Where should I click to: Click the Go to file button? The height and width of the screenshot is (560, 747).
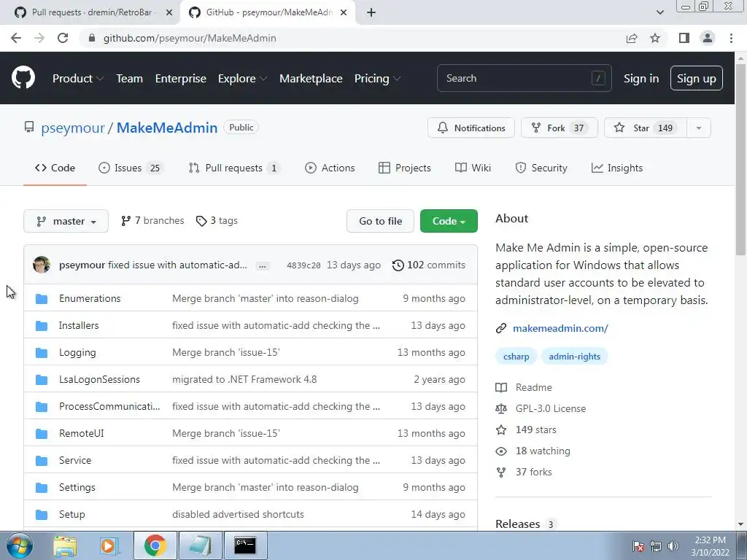click(380, 221)
